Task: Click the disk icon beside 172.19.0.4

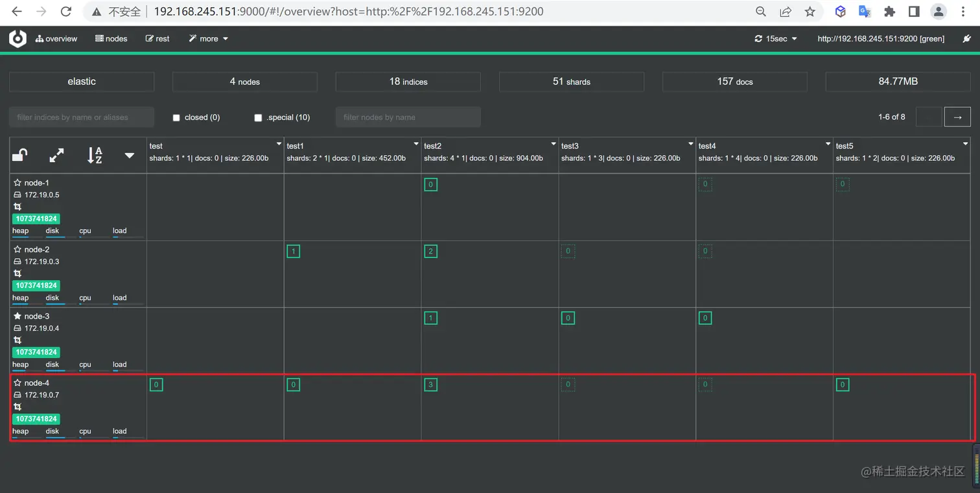Action: (17, 329)
